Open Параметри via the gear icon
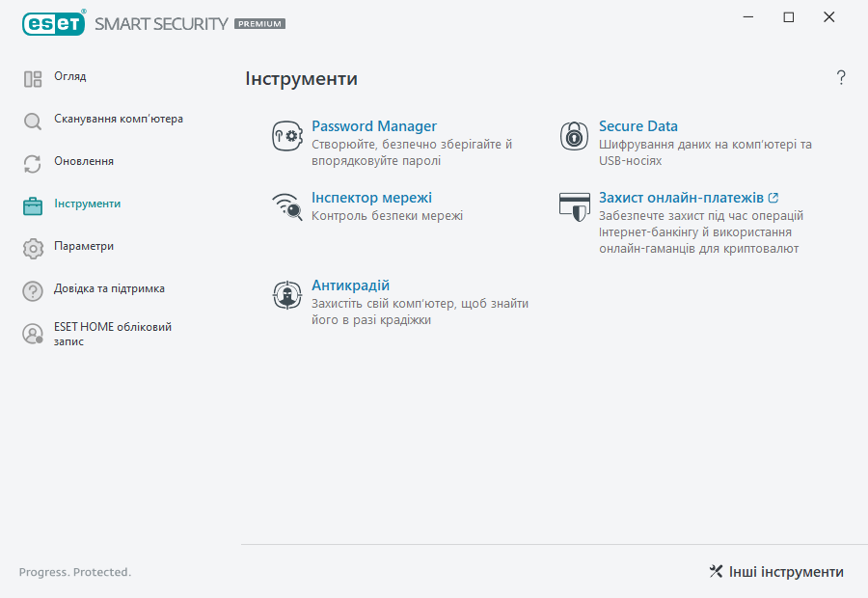868x598 pixels. (32, 247)
